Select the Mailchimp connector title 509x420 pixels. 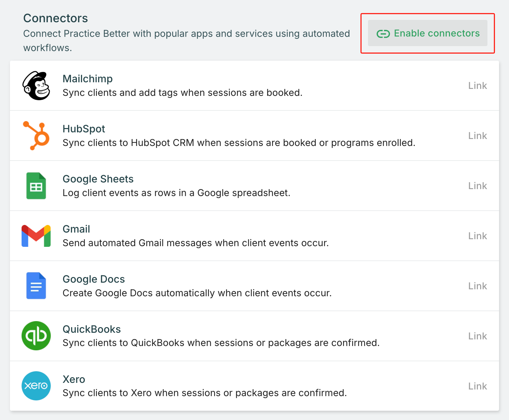point(88,79)
